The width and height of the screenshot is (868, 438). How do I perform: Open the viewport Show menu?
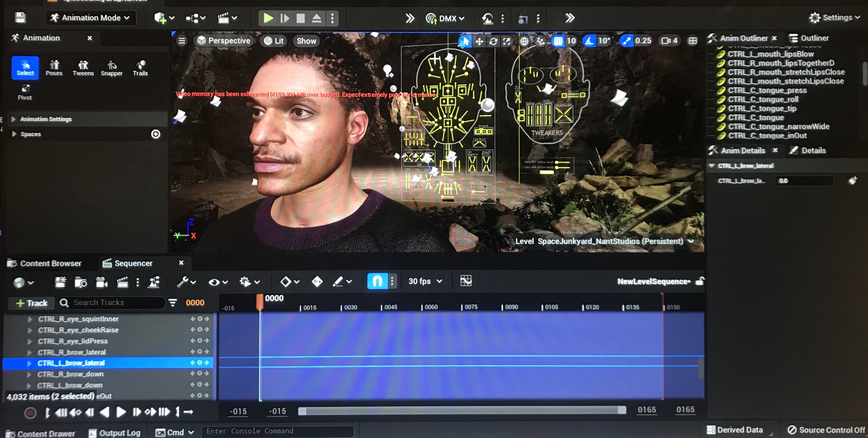pyautogui.click(x=306, y=41)
